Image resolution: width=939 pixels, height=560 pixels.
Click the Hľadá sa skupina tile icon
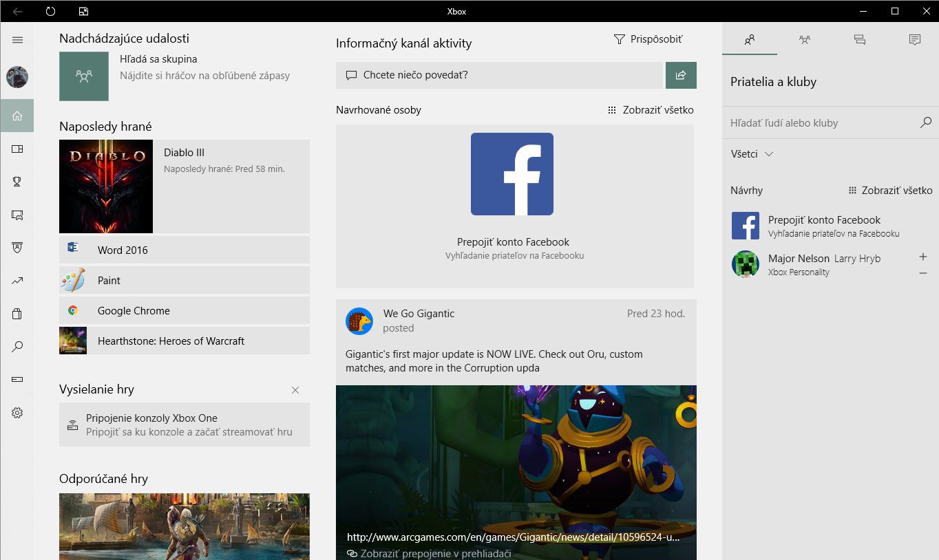click(x=84, y=76)
